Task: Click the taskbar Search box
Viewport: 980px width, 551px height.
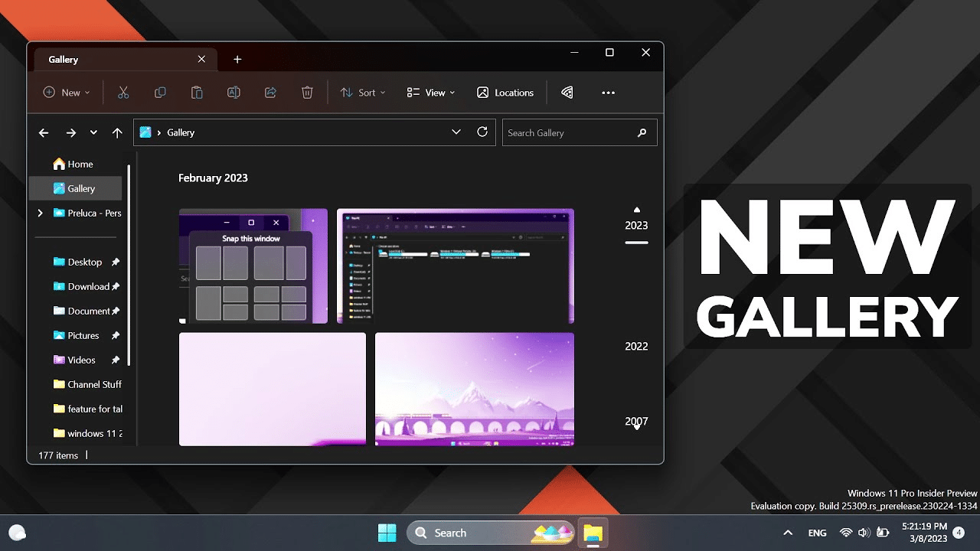Action: (491, 533)
